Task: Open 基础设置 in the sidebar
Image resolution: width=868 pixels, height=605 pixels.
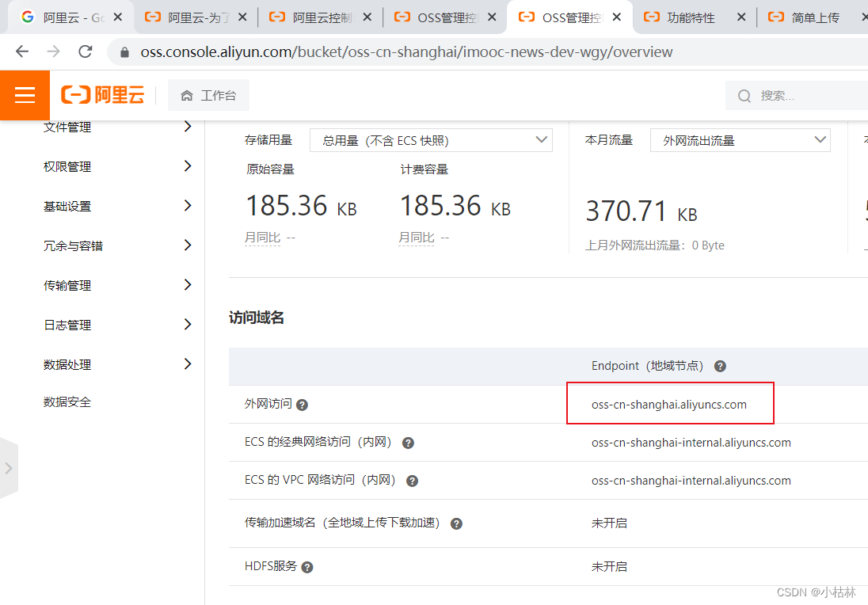Action: pos(67,207)
